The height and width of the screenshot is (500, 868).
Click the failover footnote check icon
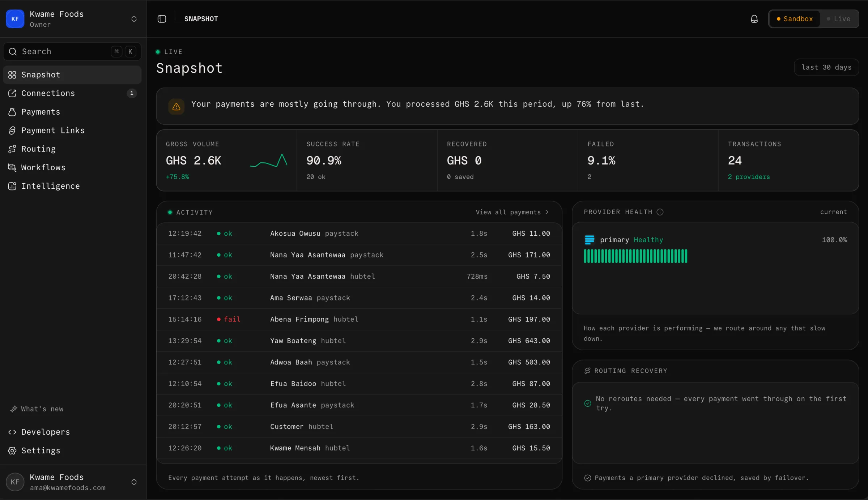pos(588,478)
